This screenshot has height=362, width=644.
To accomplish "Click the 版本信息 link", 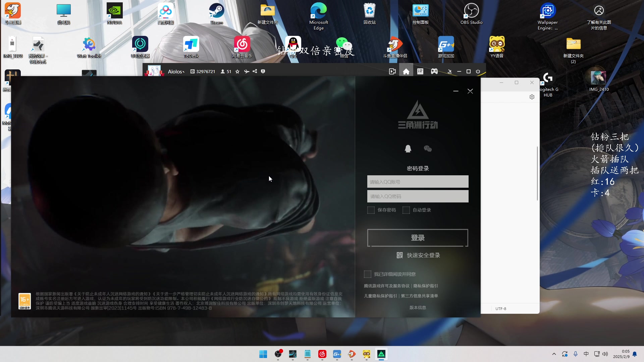I will pyautogui.click(x=418, y=308).
